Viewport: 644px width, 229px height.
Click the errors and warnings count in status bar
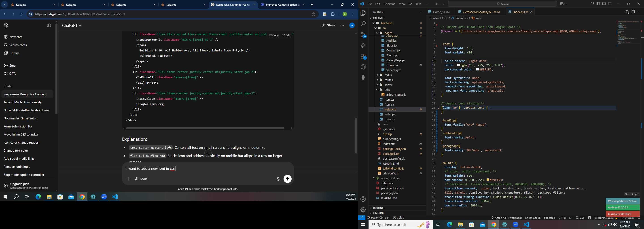[399, 218]
